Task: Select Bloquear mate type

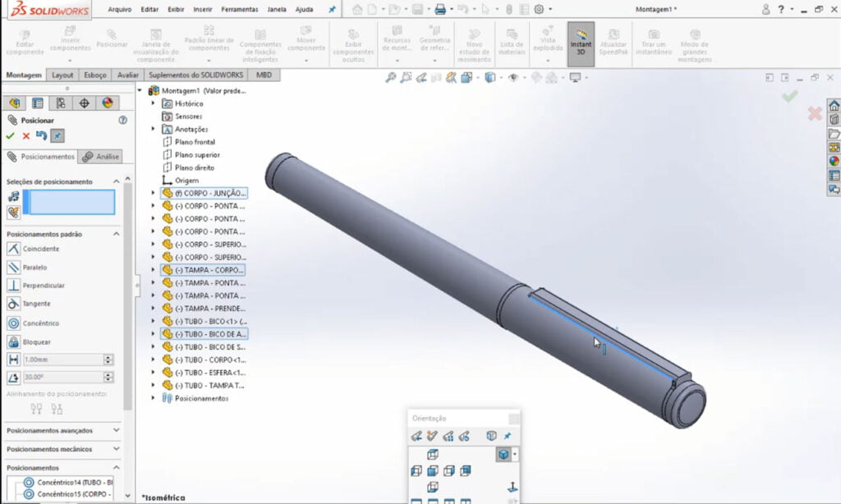Action: coord(29,341)
